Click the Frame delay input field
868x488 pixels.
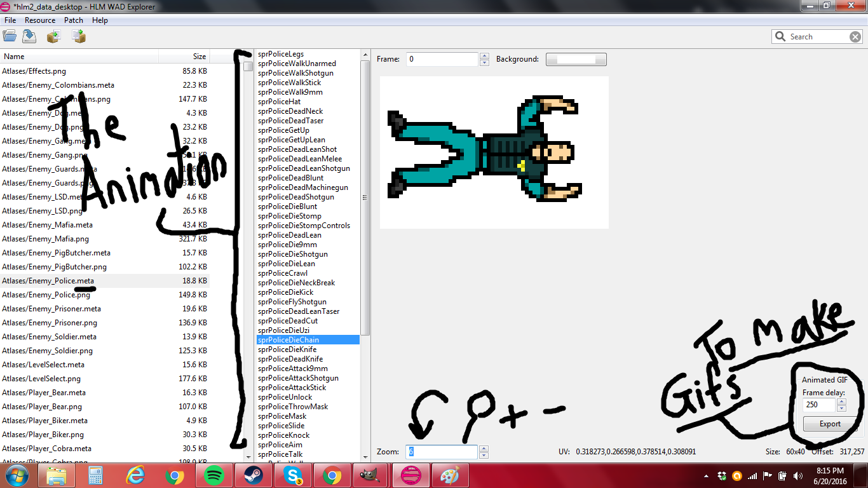[819, 405]
